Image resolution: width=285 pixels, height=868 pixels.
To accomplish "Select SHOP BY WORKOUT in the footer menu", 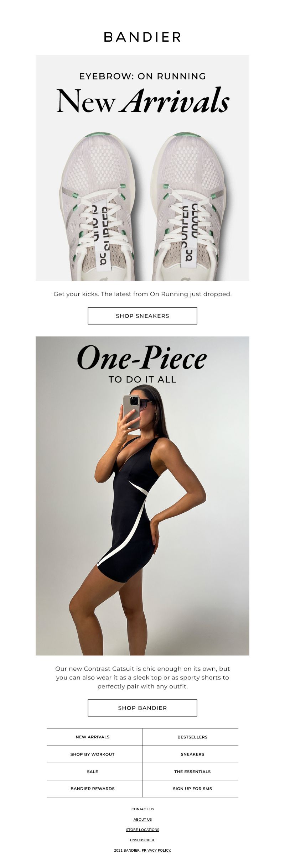I will (93, 754).
